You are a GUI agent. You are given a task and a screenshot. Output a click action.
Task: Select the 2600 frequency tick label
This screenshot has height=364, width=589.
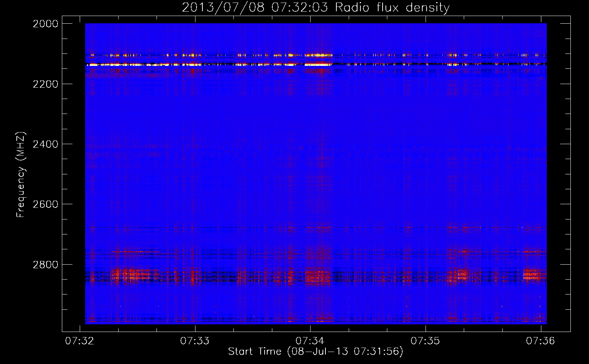[x=46, y=204]
